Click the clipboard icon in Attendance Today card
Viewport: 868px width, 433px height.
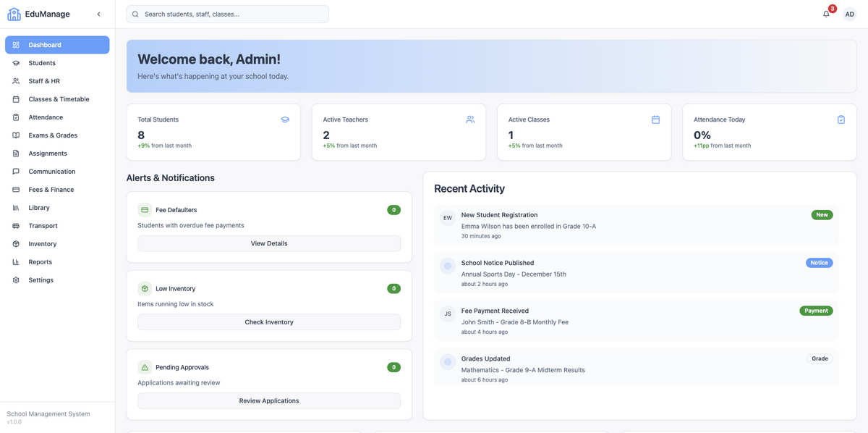[x=841, y=119]
